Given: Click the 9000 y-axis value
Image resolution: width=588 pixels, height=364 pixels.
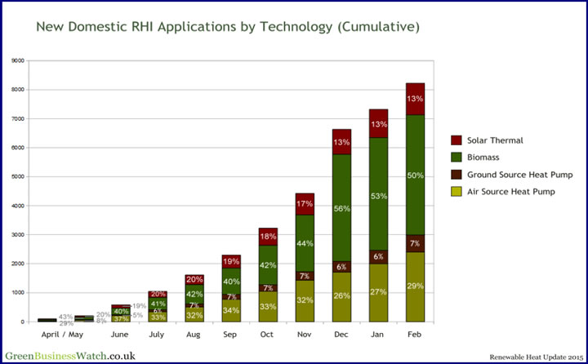Looking at the screenshot, I should 16,61.
